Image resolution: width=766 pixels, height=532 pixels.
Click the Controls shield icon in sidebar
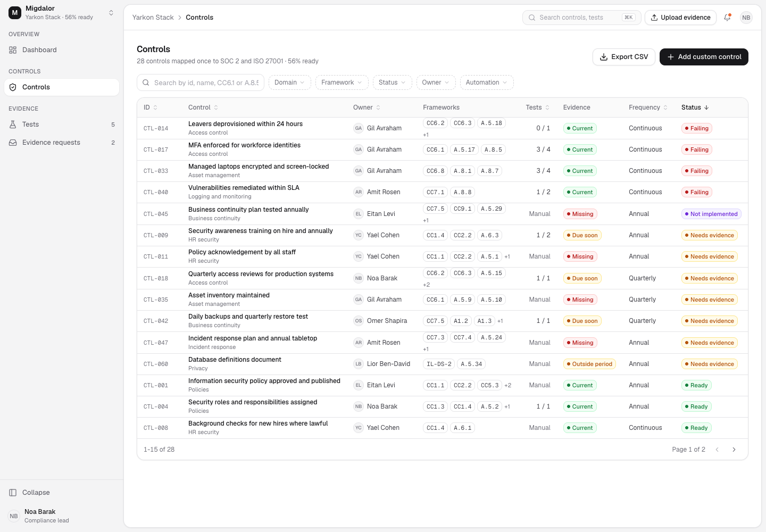(x=13, y=87)
